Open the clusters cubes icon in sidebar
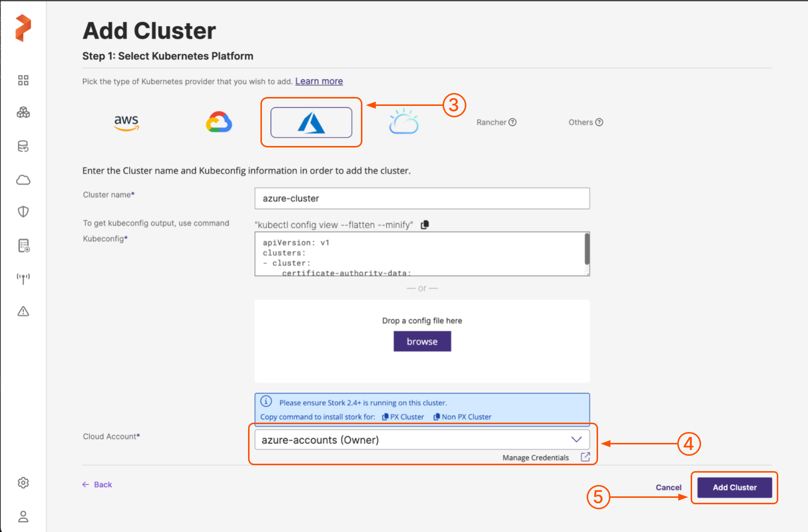The width and height of the screenshot is (808, 532). tap(23, 113)
